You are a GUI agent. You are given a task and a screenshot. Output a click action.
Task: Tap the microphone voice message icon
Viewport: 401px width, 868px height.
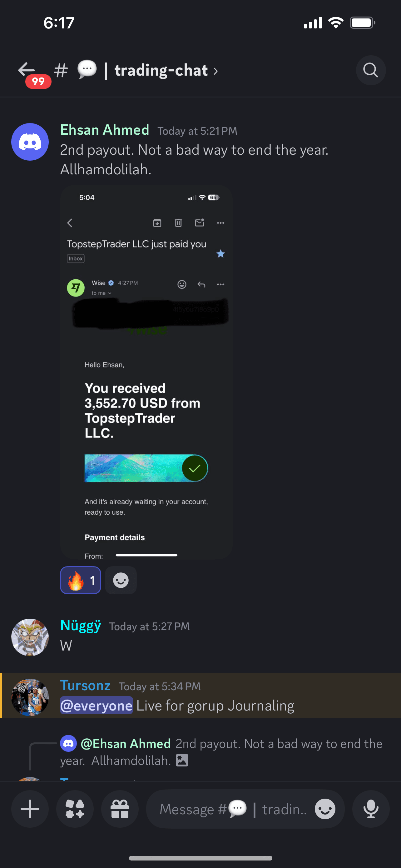pos(371,809)
